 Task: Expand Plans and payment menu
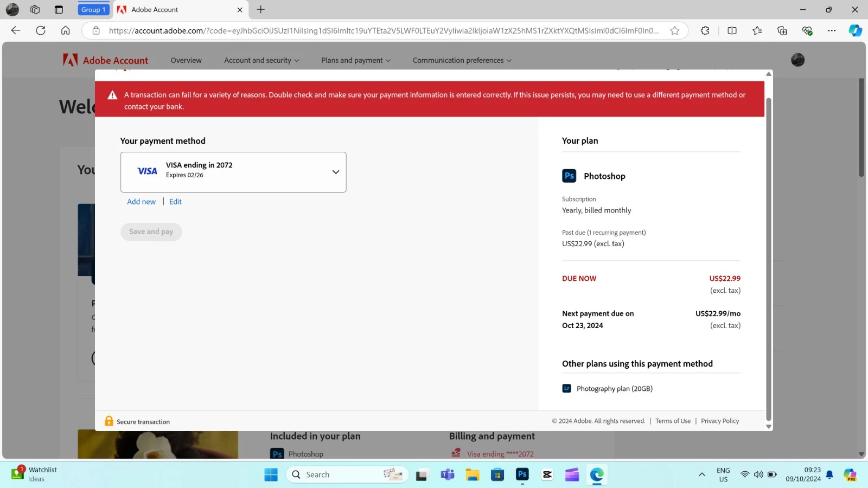(356, 60)
